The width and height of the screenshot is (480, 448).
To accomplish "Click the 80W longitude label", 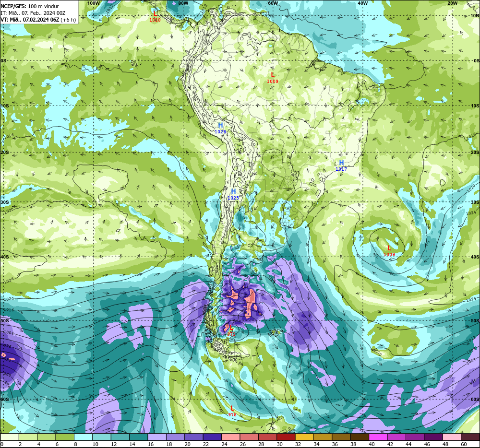I will click(183, 3).
